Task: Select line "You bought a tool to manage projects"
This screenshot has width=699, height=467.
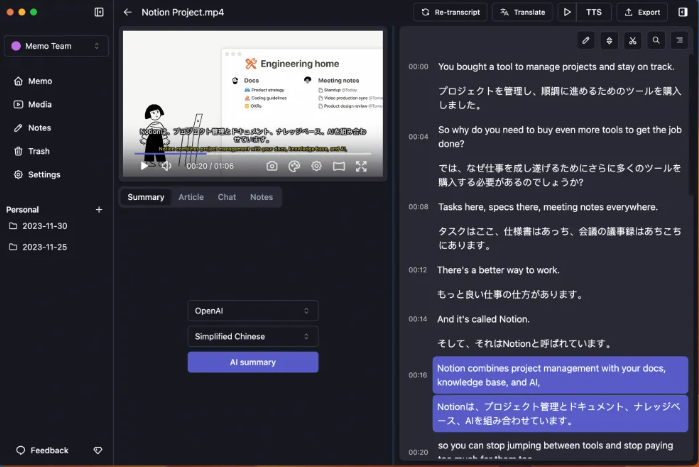Action: [x=556, y=67]
